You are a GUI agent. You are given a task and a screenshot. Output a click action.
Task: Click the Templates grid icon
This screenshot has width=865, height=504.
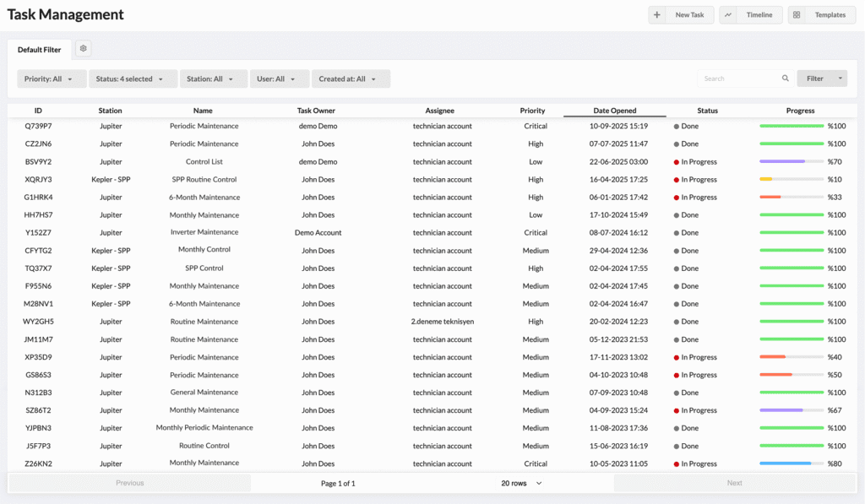(797, 15)
